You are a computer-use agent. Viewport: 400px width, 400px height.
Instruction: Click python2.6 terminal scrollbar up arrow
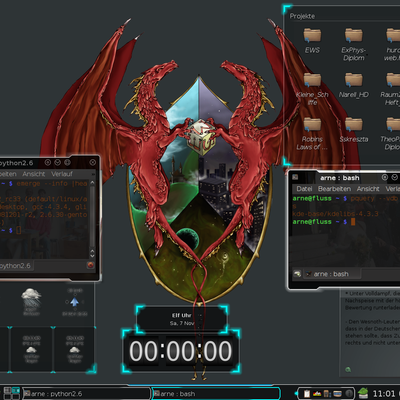pyautogui.click(x=92, y=183)
